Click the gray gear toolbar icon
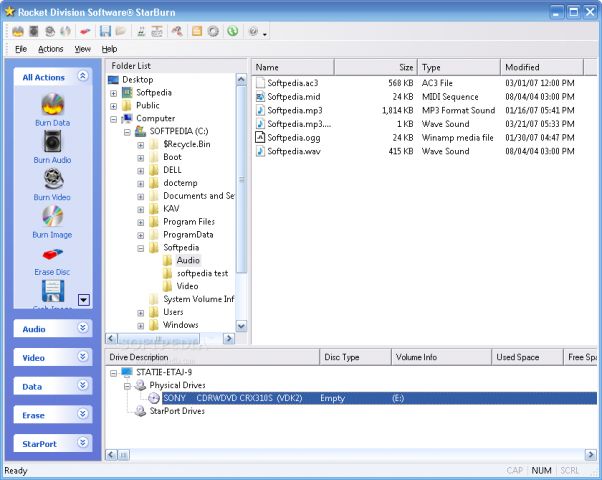The height and width of the screenshot is (480, 602). pyautogui.click(x=213, y=31)
